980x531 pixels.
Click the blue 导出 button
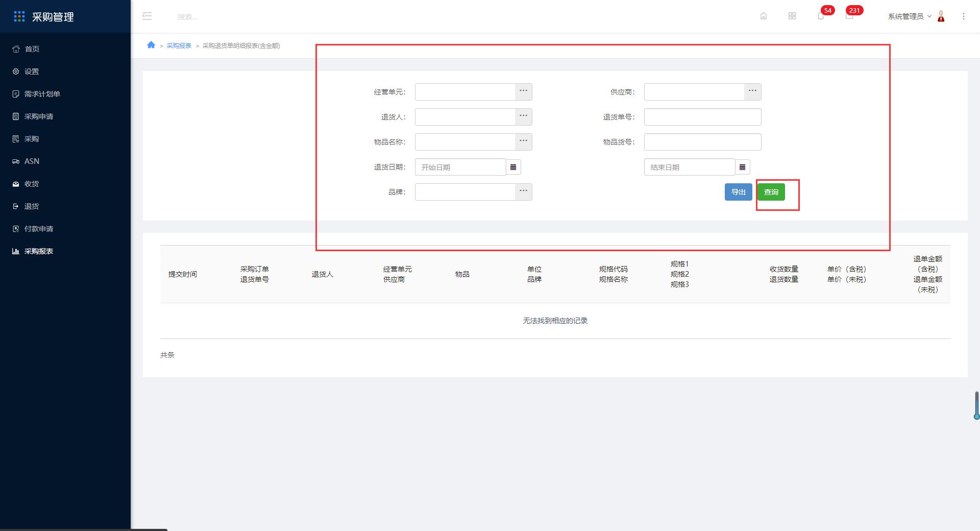point(739,192)
